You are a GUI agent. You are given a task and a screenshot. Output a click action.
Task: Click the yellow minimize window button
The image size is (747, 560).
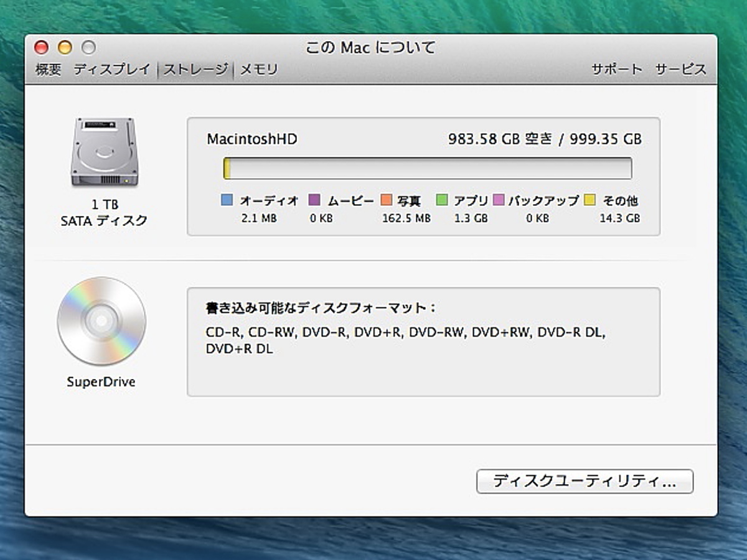[x=65, y=47]
